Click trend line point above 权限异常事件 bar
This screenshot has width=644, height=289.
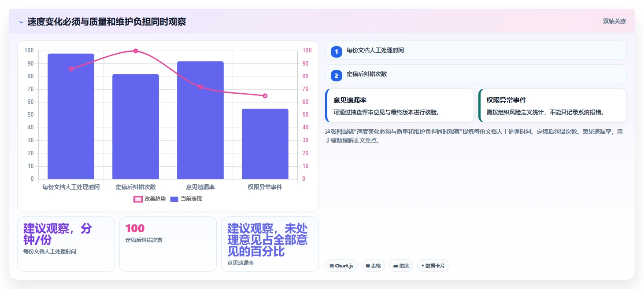click(x=265, y=96)
